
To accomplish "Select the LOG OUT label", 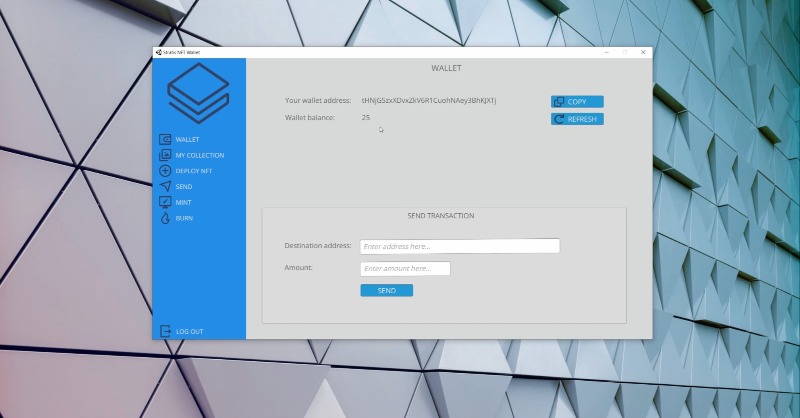I will [189, 332].
